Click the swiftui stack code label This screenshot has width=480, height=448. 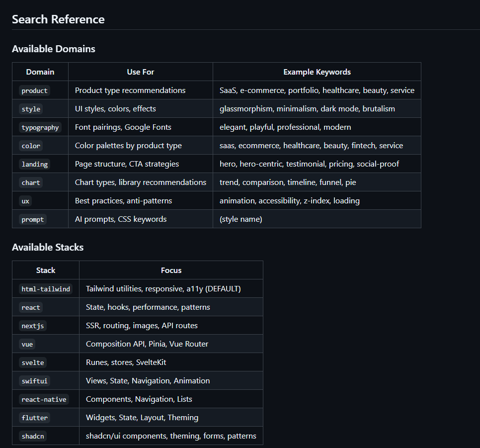pyautogui.click(x=35, y=381)
